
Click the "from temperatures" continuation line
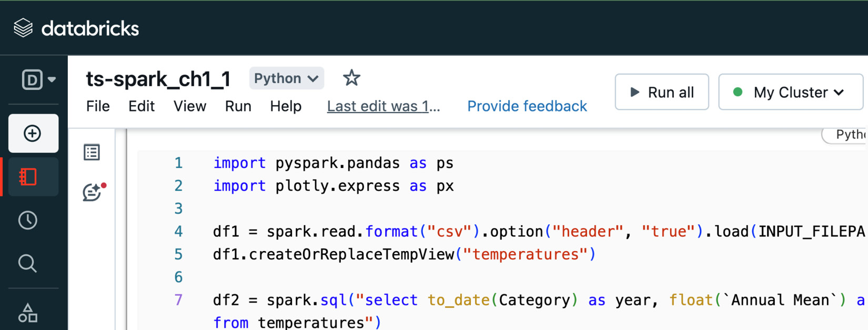[297, 322]
